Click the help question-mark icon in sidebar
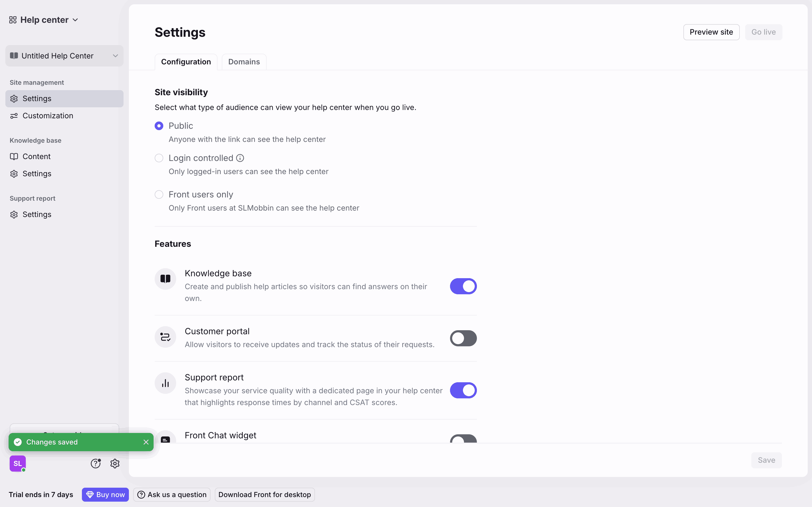The width and height of the screenshot is (812, 507). click(96, 464)
